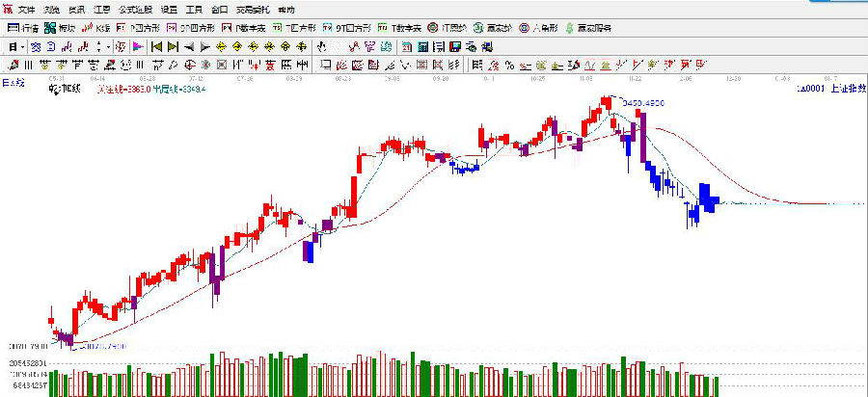Click the black left triangle arrow icon
The width and height of the screenshot is (868, 397).
coord(189,46)
